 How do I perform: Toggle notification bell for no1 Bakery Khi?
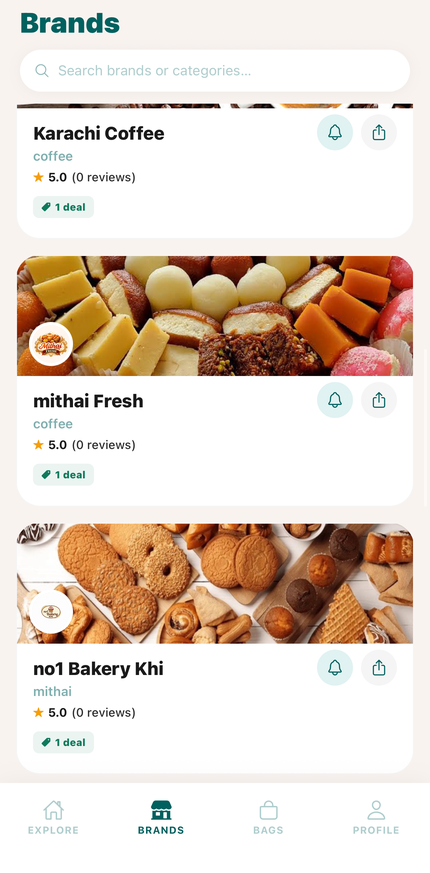click(x=335, y=668)
